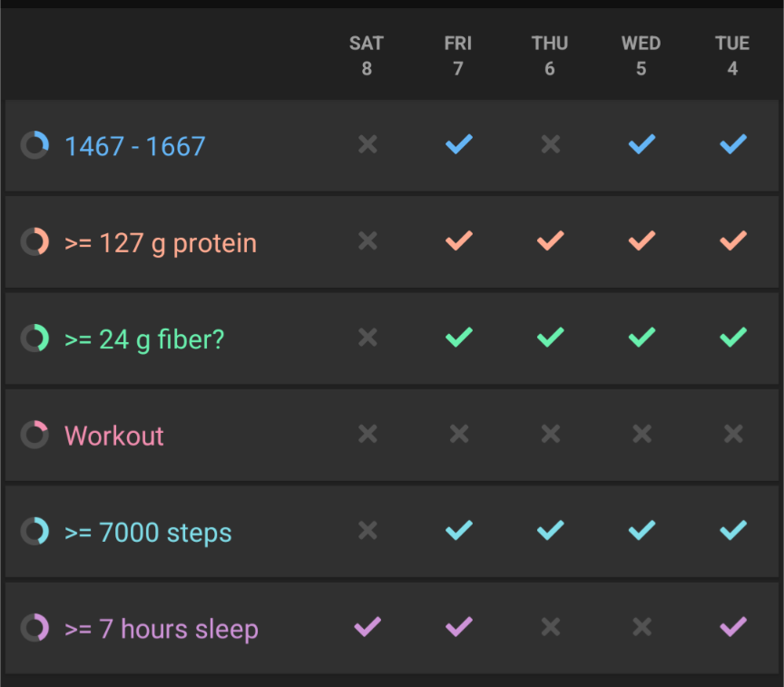Uncheck the protein habit for Friday 7
This screenshot has width=784, height=687.
point(458,240)
